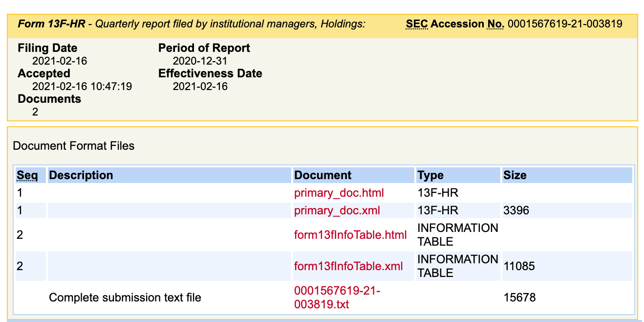Click the Document Format Files heading

74,146
